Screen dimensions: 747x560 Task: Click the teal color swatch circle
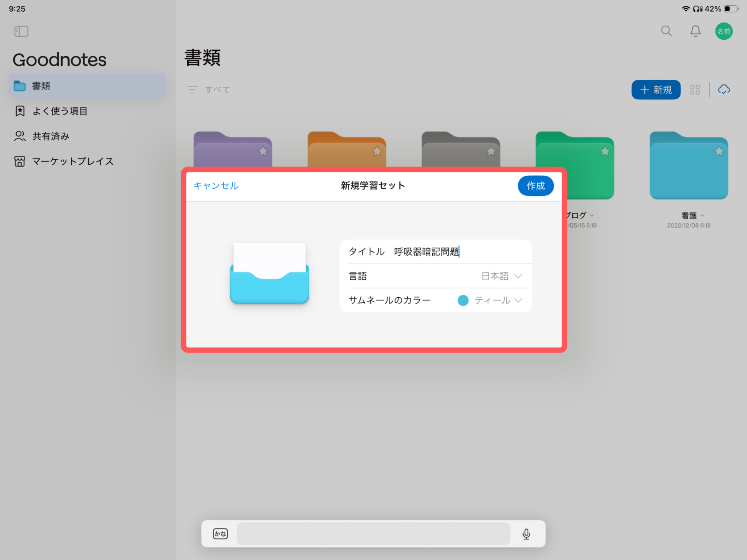pos(463,300)
